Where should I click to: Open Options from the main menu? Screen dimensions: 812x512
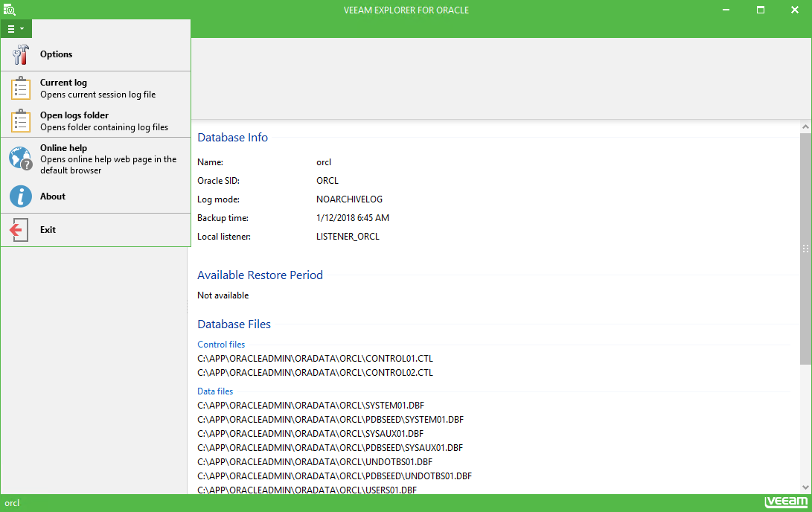click(x=96, y=54)
